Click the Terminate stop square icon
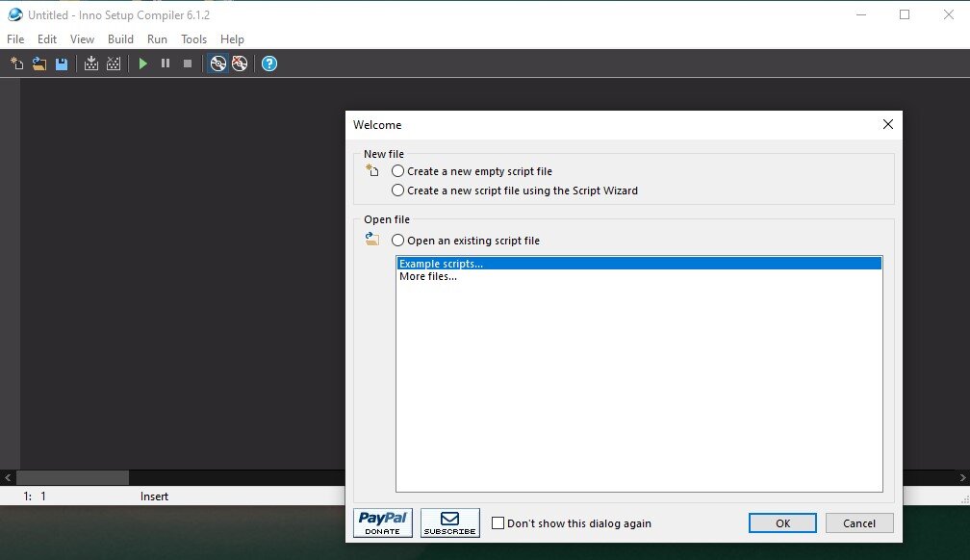970x560 pixels. (x=188, y=64)
